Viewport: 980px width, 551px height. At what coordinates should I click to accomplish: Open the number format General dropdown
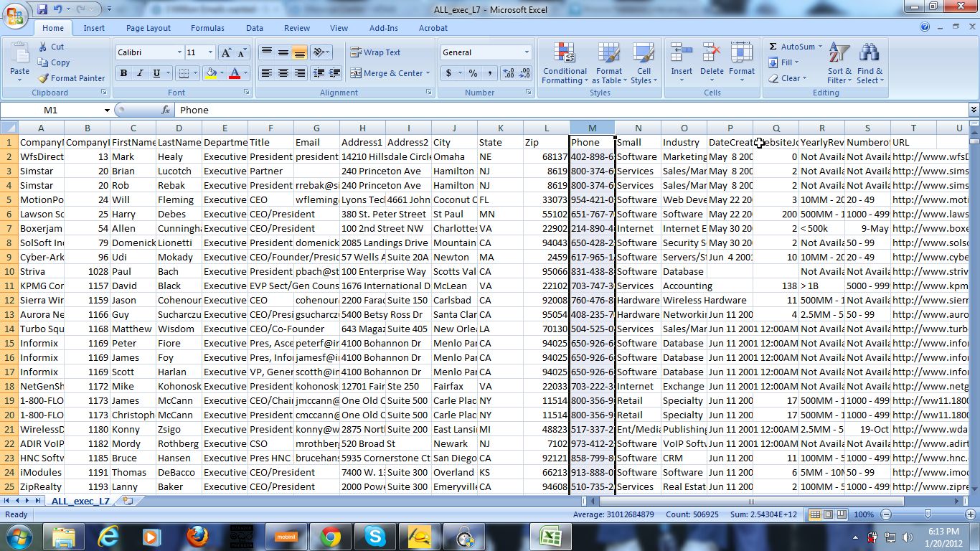pos(527,52)
